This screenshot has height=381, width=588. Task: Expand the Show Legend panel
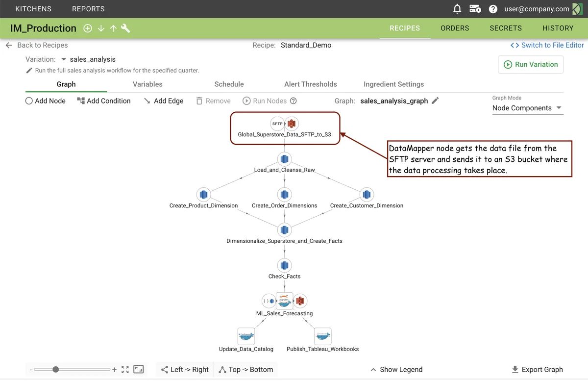396,370
